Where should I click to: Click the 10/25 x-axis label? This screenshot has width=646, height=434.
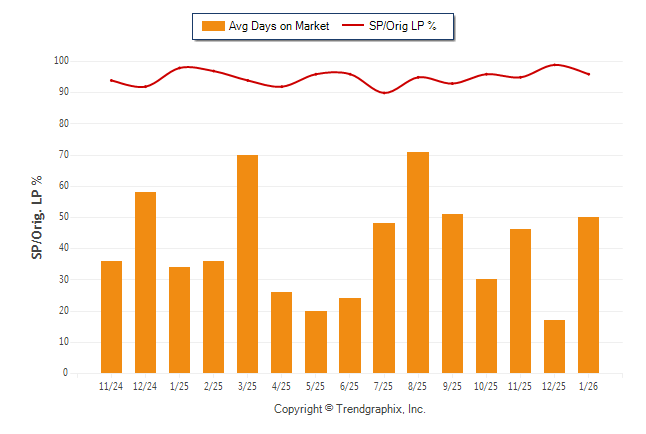tap(486, 385)
